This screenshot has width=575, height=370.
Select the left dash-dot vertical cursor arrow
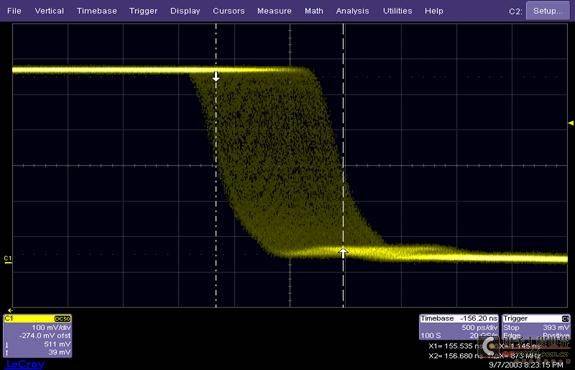pyautogui.click(x=216, y=76)
